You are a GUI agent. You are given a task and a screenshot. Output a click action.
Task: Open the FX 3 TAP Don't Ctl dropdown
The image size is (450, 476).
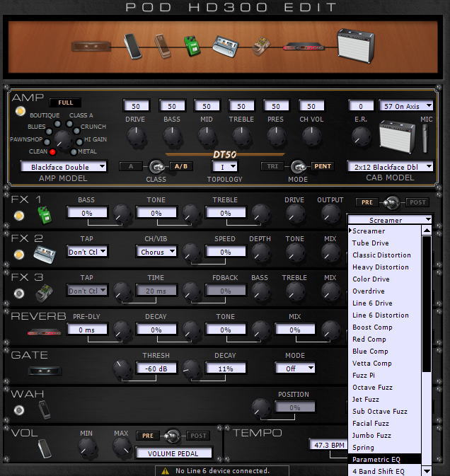pyautogui.click(x=86, y=291)
